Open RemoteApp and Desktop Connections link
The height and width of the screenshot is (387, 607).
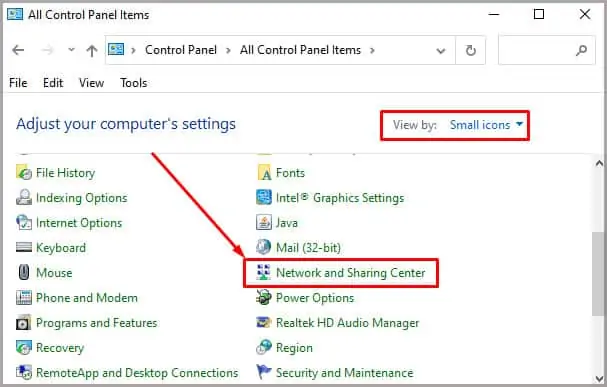click(x=137, y=373)
